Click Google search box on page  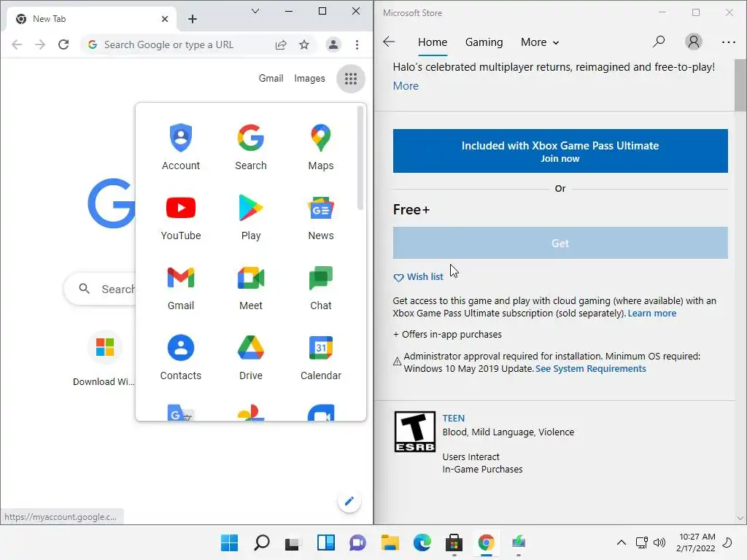click(x=101, y=289)
